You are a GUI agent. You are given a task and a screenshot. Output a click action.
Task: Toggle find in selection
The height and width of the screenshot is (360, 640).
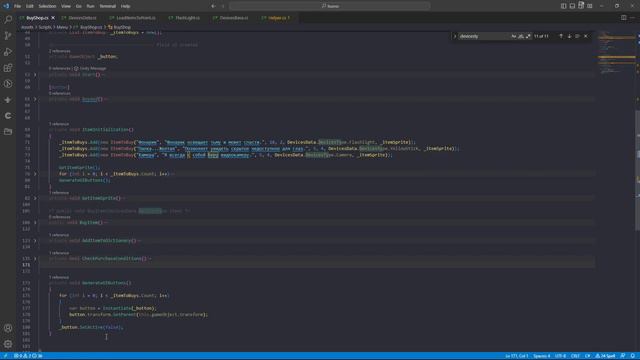click(577, 36)
